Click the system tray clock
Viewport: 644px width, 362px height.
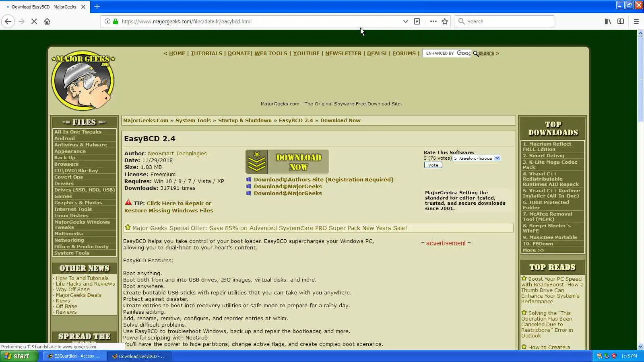[x=629, y=356]
